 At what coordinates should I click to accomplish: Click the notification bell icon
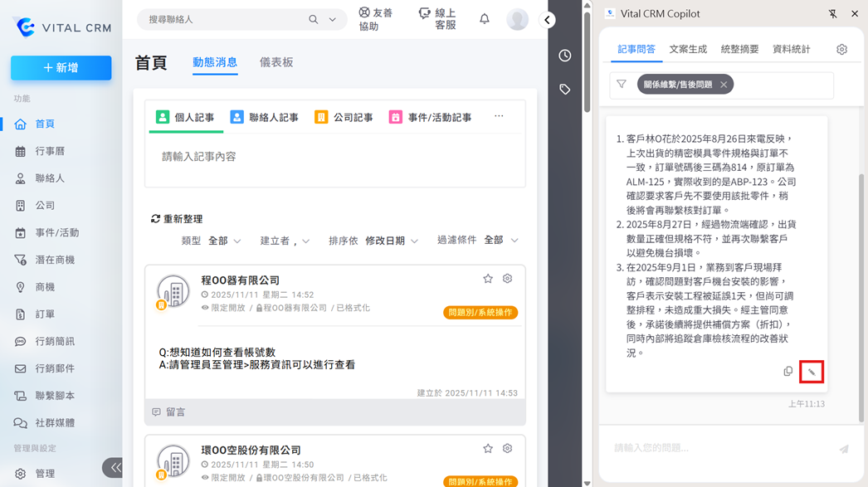coord(485,19)
